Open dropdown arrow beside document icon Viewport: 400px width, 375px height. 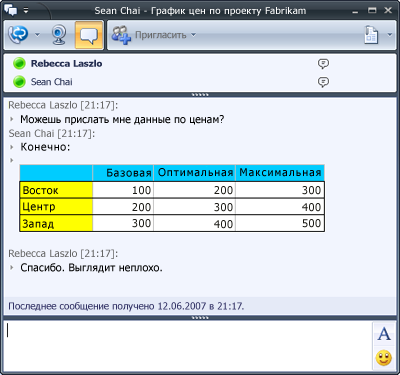point(389,35)
